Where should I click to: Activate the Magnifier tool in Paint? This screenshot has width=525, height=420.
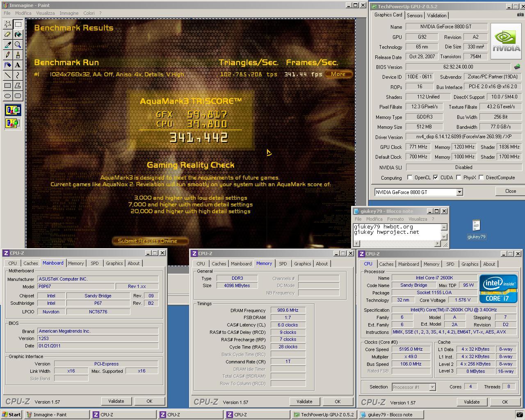click(x=18, y=45)
